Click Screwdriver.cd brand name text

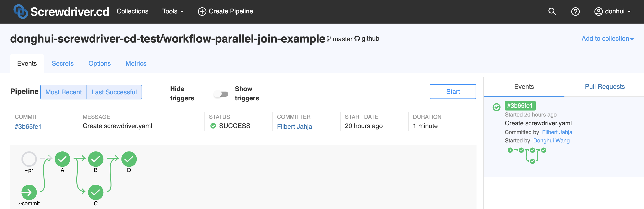click(x=70, y=12)
